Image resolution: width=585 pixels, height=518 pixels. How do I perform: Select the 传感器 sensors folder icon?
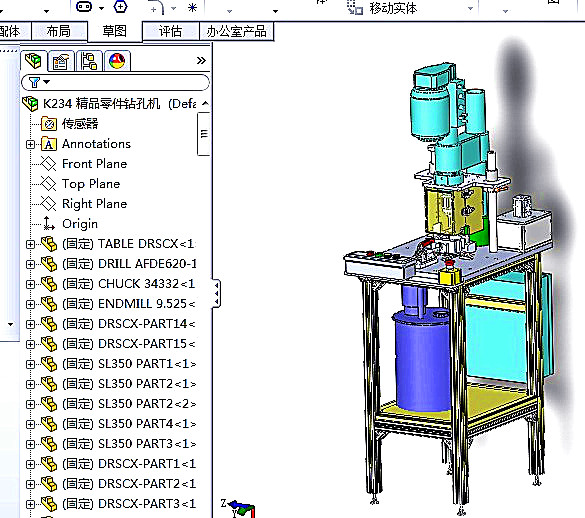[49, 124]
